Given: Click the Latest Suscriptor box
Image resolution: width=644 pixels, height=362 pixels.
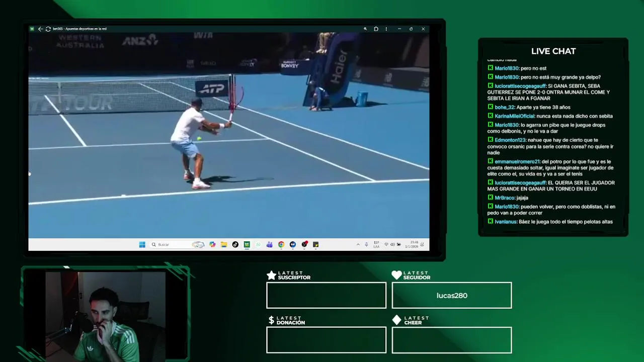Looking at the screenshot, I should point(327,295).
